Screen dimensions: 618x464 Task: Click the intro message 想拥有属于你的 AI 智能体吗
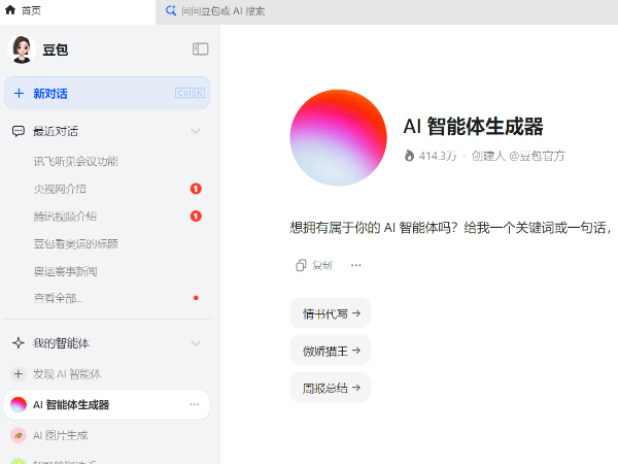tap(450, 227)
